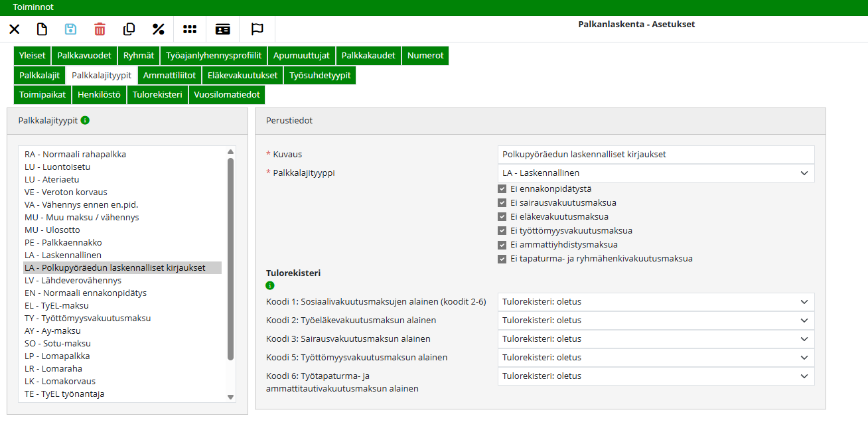
Task: Click the copy duplicate icon
Action: pyautogui.click(x=129, y=29)
